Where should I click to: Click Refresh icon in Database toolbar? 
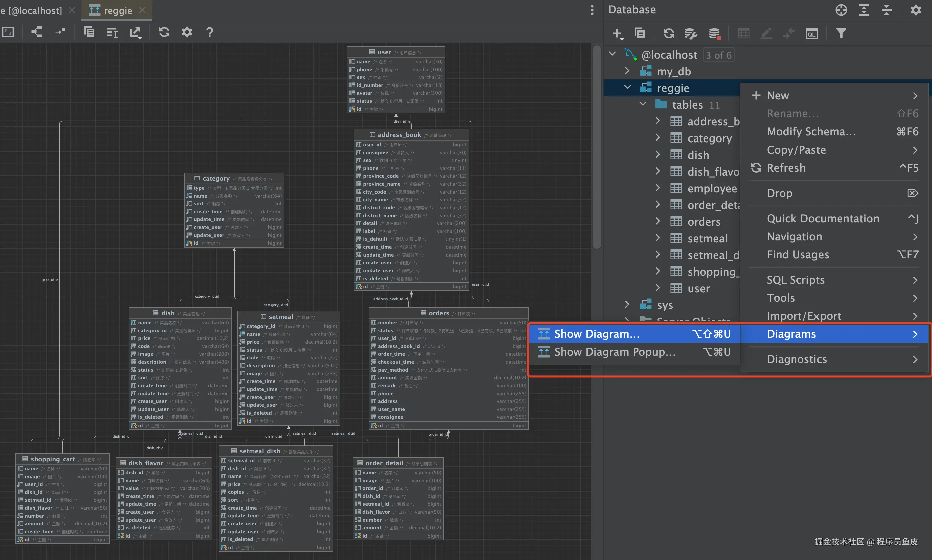669,34
